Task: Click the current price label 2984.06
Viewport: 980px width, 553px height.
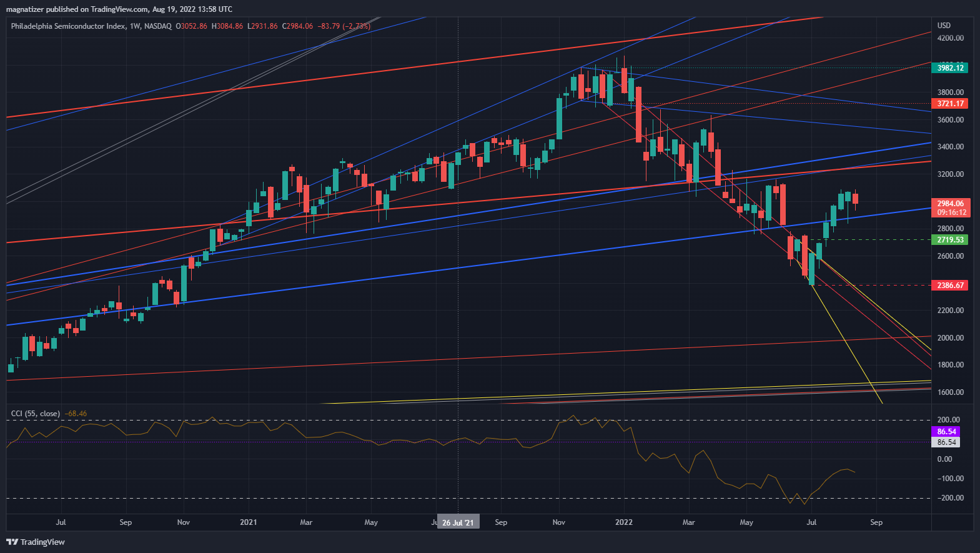Action: (x=950, y=203)
